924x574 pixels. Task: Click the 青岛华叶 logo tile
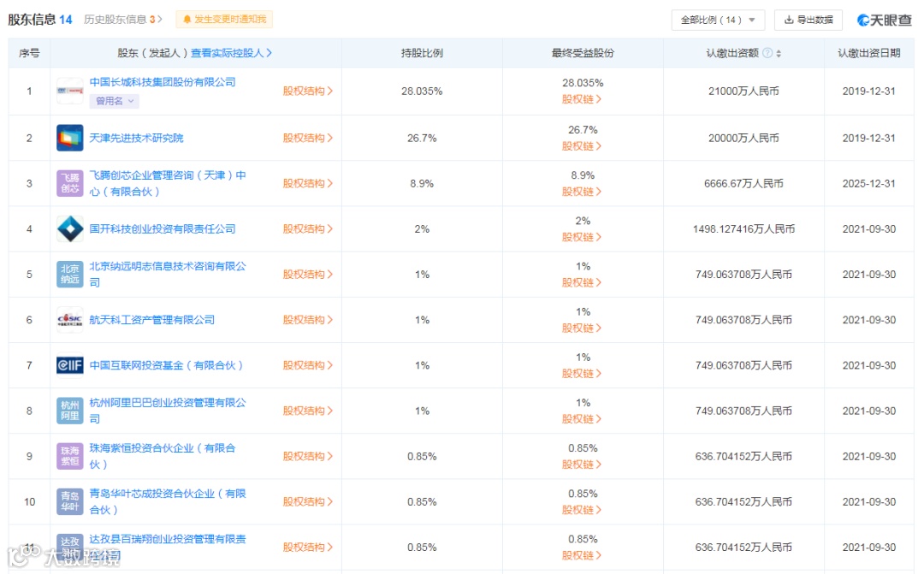pos(69,501)
